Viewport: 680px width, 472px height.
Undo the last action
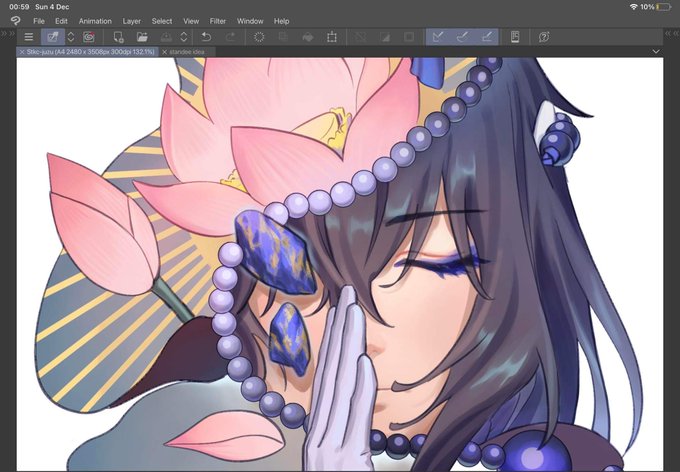[206, 37]
